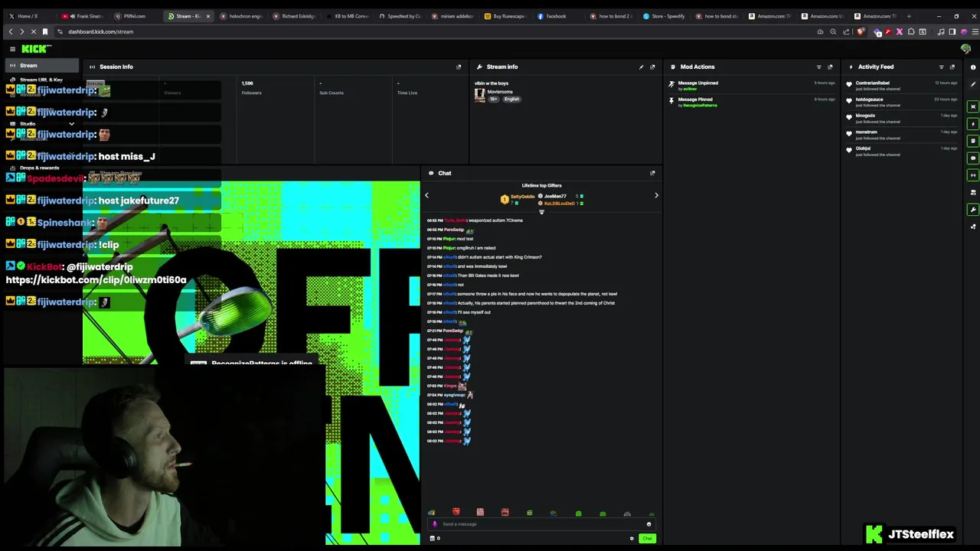
Task: Open kinogodx follow in Activity Feed
Action: (x=865, y=117)
